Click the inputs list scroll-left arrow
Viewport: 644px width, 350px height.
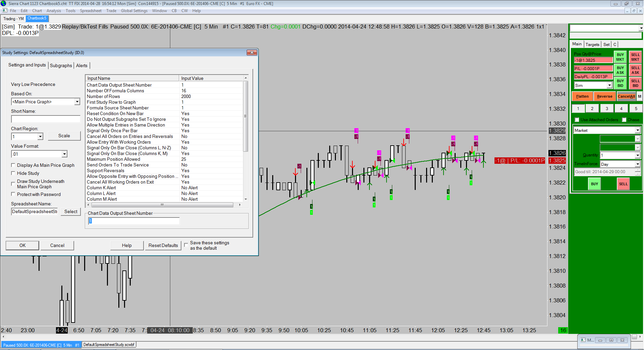click(88, 205)
